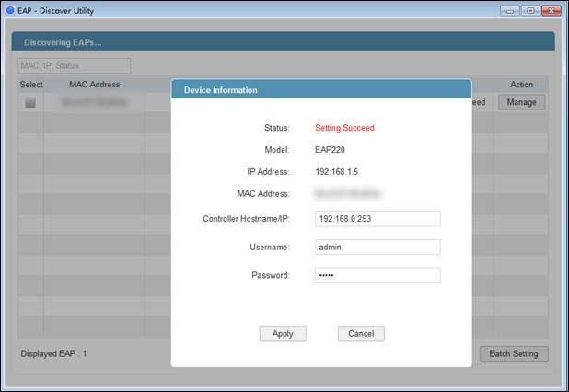569x392 pixels.
Task: Click the Manage button for the EAP
Action: tap(521, 102)
